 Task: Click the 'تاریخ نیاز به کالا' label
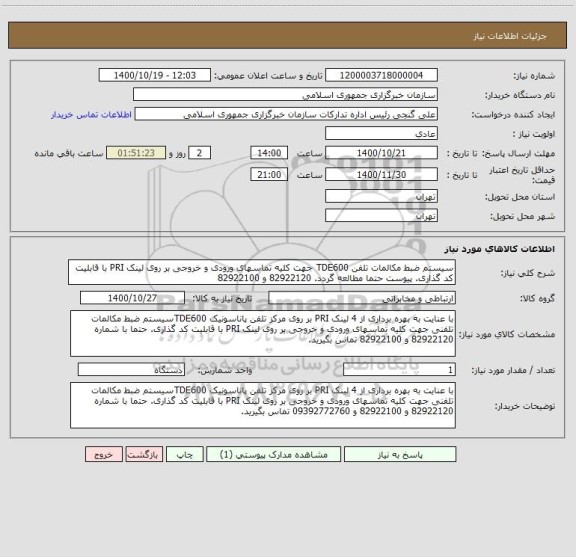[222, 298]
